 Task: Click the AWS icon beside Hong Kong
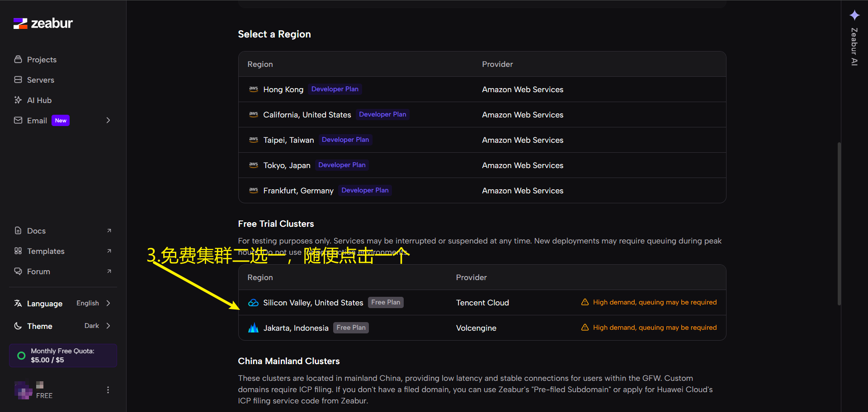coord(254,89)
